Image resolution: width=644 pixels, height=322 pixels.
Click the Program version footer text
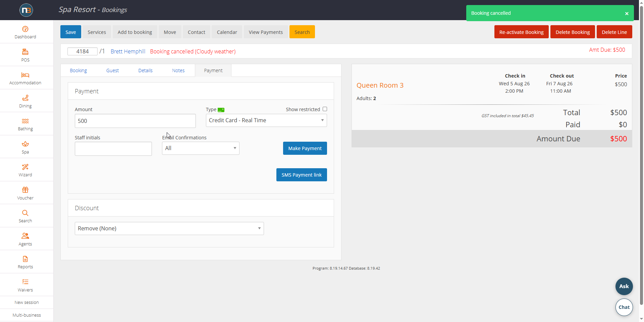click(x=346, y=268)
